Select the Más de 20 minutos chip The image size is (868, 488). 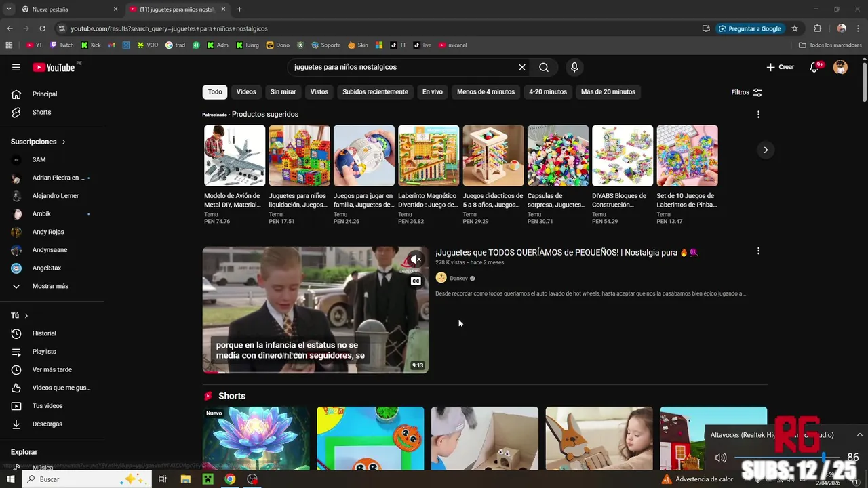pyautogui.click(x=608, y=91)
